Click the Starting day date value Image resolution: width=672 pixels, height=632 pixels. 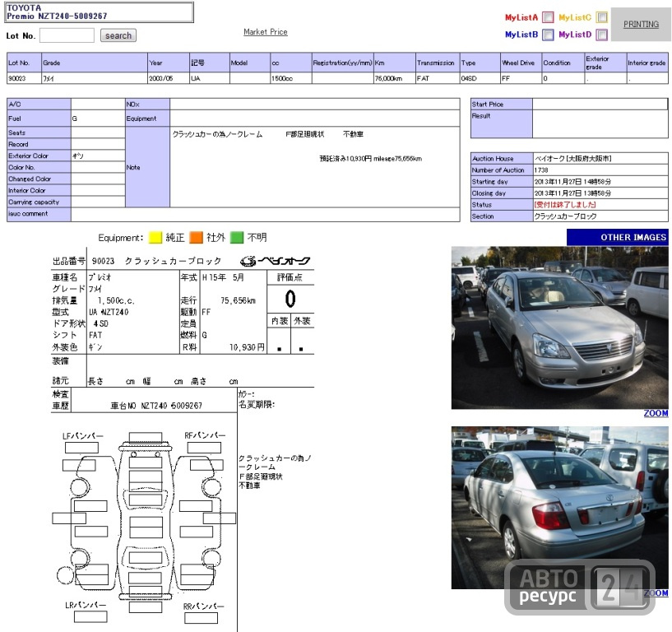point(572,182)
